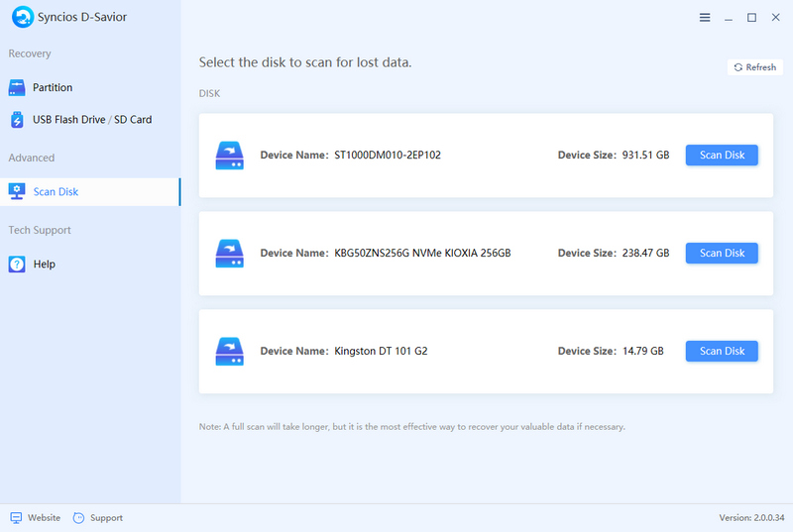Click the Support chat icon
The image size is (793, 532).
78,518
